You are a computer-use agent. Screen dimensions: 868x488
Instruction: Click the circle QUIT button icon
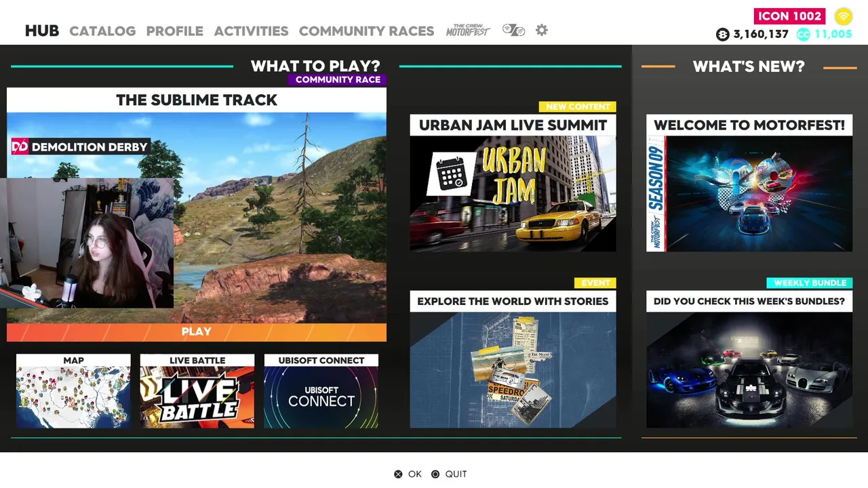tap(435, 474)
